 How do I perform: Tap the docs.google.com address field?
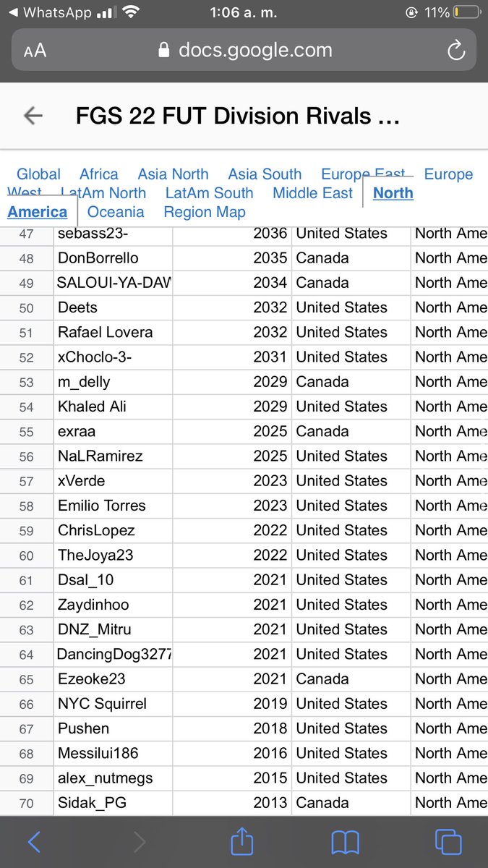pyautogui.click(x=244, y=50)
